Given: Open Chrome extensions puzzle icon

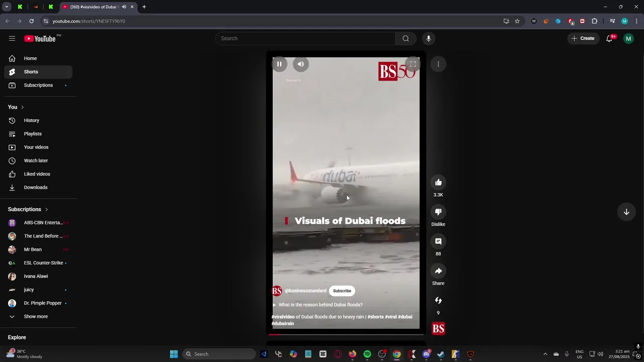Looking at the screenshot, I should [594, 21].
